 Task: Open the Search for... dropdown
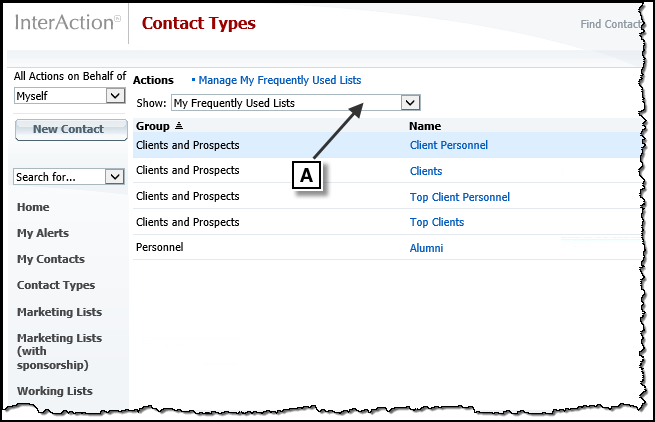pos(114,177)
